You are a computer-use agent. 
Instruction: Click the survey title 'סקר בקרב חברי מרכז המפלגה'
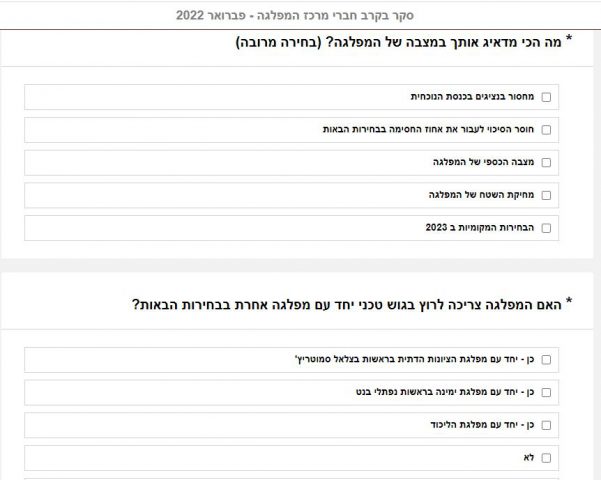300,16
